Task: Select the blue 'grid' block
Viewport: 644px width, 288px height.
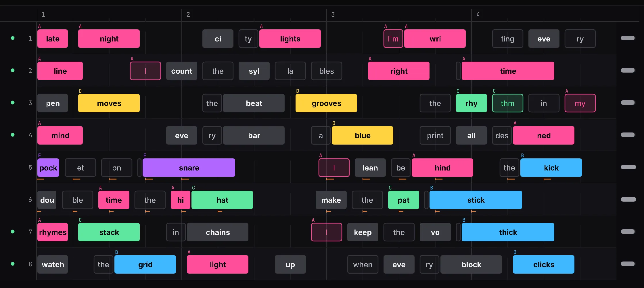Action: coord(145,264)
